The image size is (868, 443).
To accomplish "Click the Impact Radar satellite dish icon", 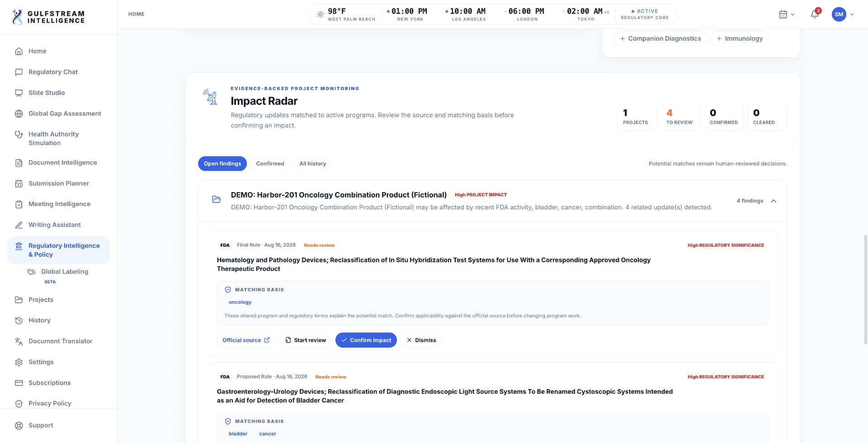I will click(210, 97).
